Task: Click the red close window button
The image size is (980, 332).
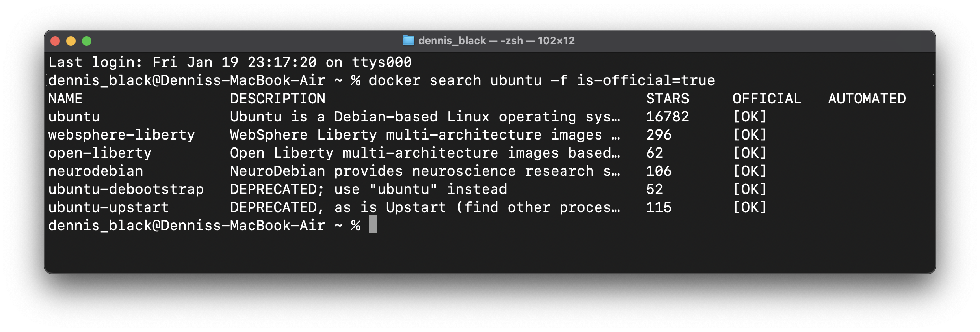Action: 55,41
